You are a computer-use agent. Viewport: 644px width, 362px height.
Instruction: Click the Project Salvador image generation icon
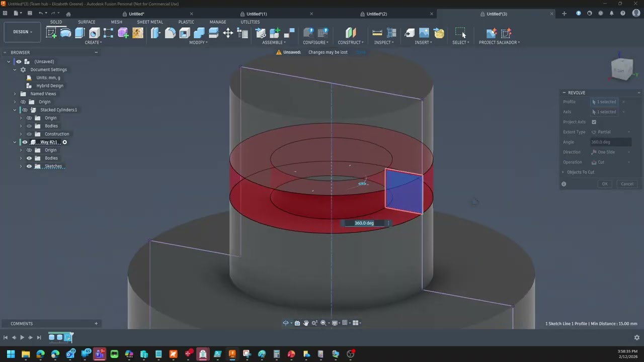point(492,33)
